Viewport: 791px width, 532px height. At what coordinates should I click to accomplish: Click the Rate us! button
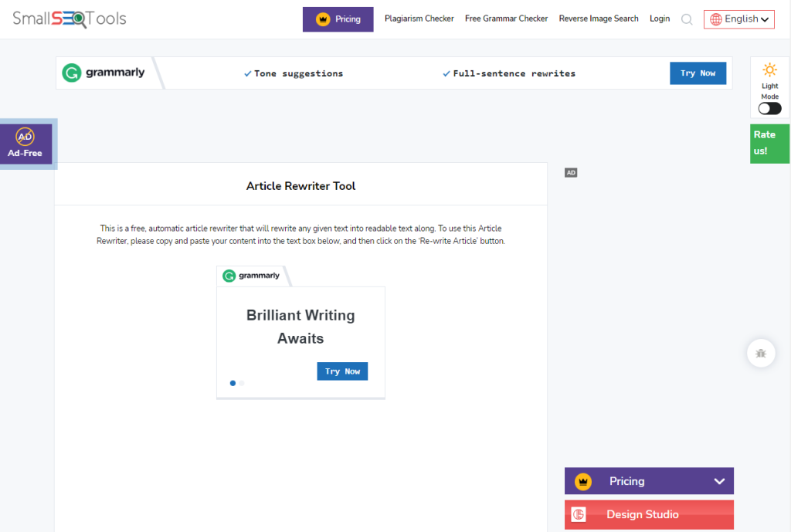tap(769, 143)
